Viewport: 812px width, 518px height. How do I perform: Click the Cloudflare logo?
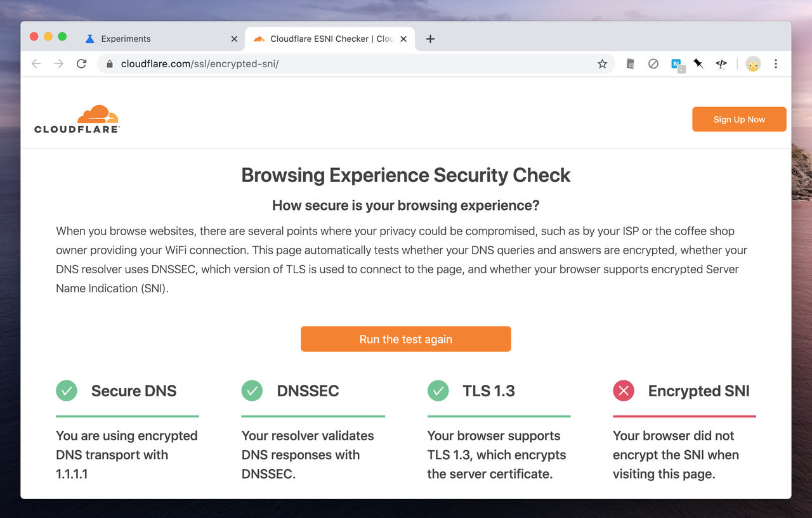77,119
